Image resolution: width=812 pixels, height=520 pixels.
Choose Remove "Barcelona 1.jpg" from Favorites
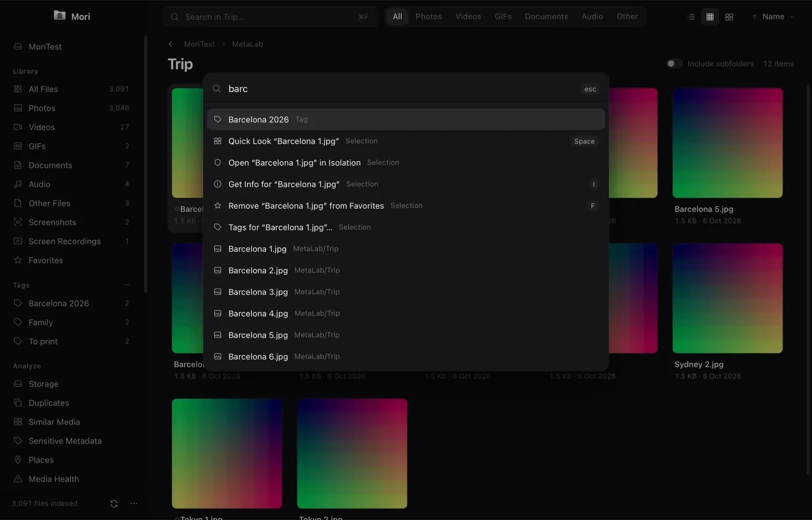pyautogui.click(x=405, y=206)
